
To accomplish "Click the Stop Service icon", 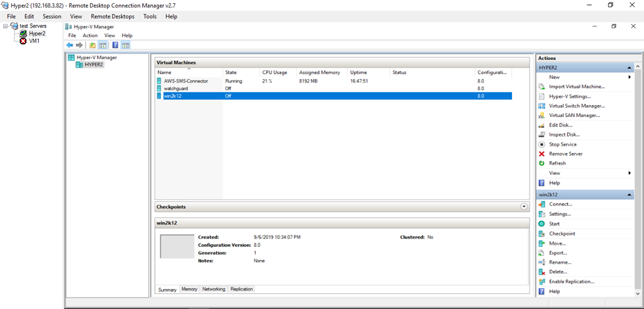I will pos(541,144).
